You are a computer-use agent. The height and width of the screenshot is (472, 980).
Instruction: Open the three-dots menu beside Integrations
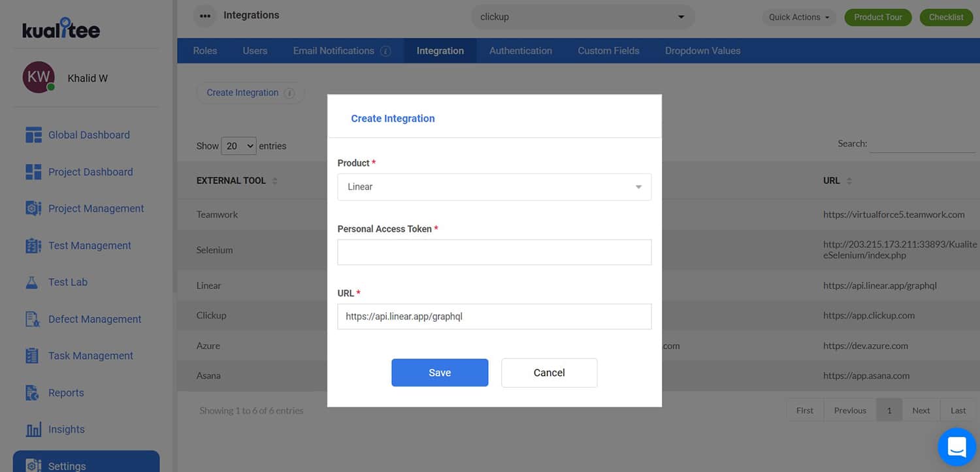click(x=204, y=16)
